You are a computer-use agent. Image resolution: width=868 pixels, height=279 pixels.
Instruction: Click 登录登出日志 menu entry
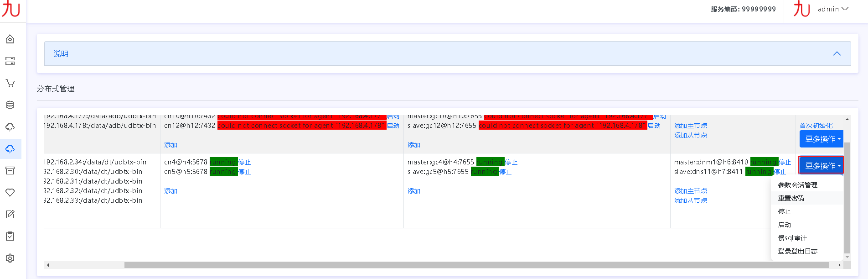coord(797,251)
